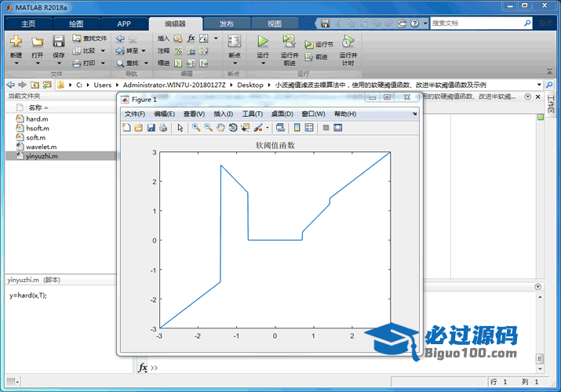561x392 pixels.
Task: Click the Run Section button
Action: coord(319,45)
